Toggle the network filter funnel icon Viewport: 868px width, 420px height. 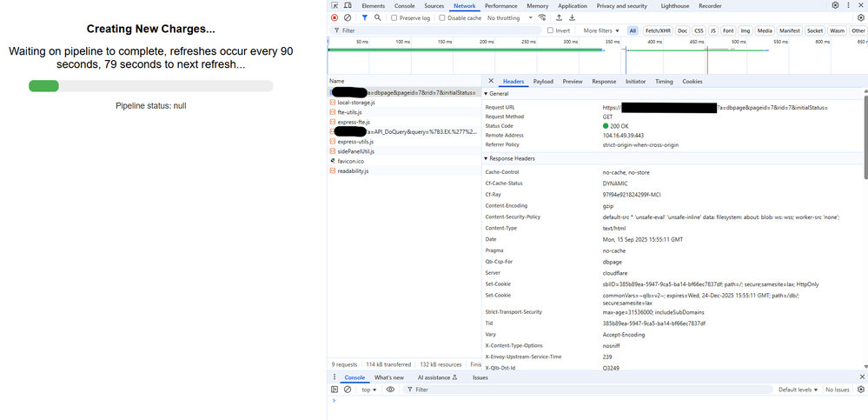[364, 17]
